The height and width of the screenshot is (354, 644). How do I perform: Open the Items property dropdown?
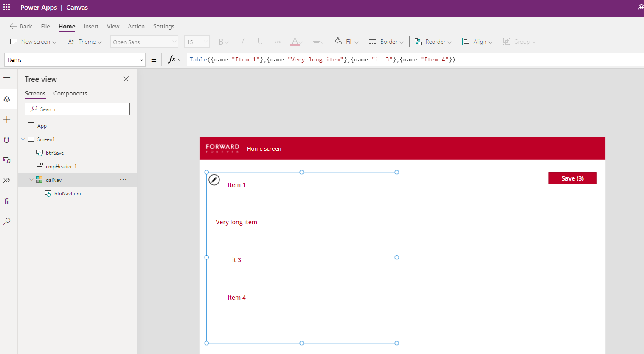141,60
